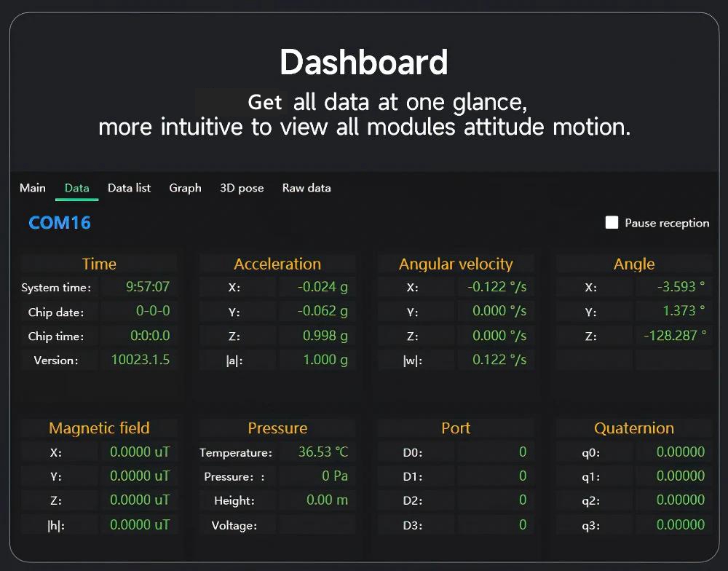Viewport: 728px width, 571px height.
Task: Click the Pressure Height value 0.00 m
Action: coord(317,500)
